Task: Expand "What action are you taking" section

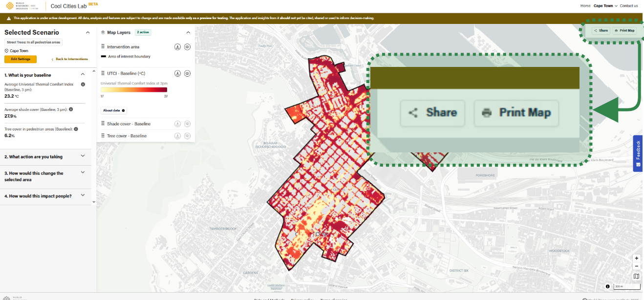Action: coord(83,156)
